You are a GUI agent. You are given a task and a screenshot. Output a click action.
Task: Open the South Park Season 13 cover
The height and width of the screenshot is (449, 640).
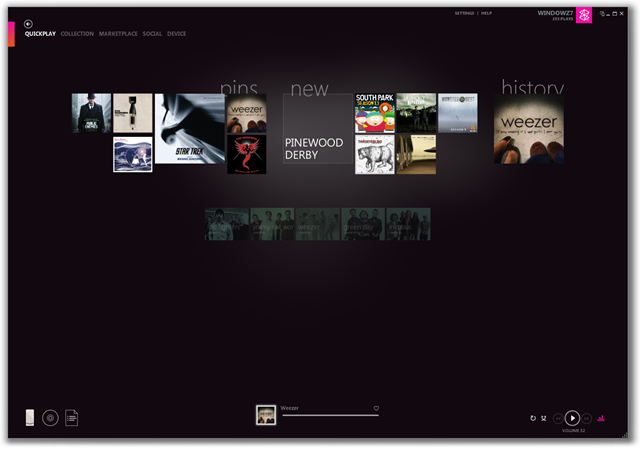pyautogui.click(x=375, y=113)
